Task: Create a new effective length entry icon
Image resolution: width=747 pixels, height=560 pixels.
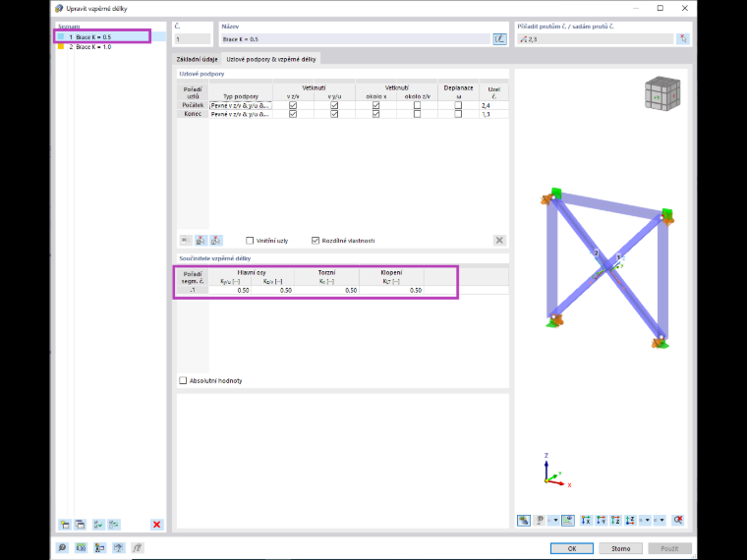Action: [65, 525]
